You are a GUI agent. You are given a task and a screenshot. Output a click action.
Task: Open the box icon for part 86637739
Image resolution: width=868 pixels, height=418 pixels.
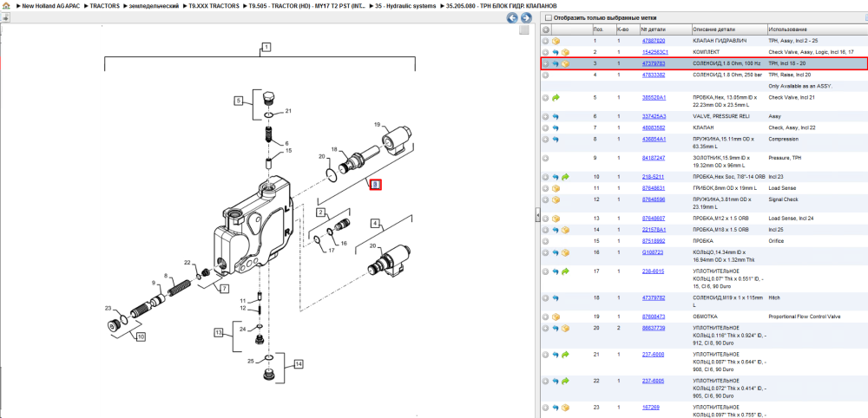[x=565, y=328]
